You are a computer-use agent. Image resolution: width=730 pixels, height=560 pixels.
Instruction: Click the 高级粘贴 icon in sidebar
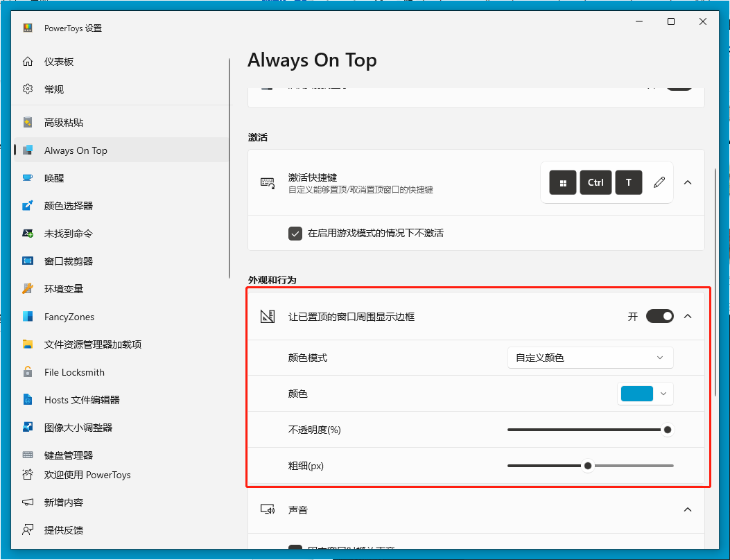point(28,123)
